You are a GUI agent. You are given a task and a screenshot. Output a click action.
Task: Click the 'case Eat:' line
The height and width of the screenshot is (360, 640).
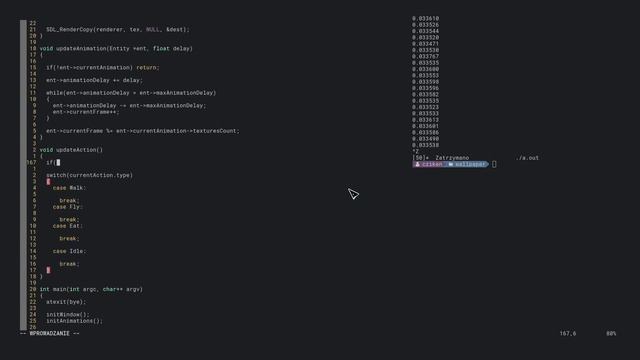[68, 226]
